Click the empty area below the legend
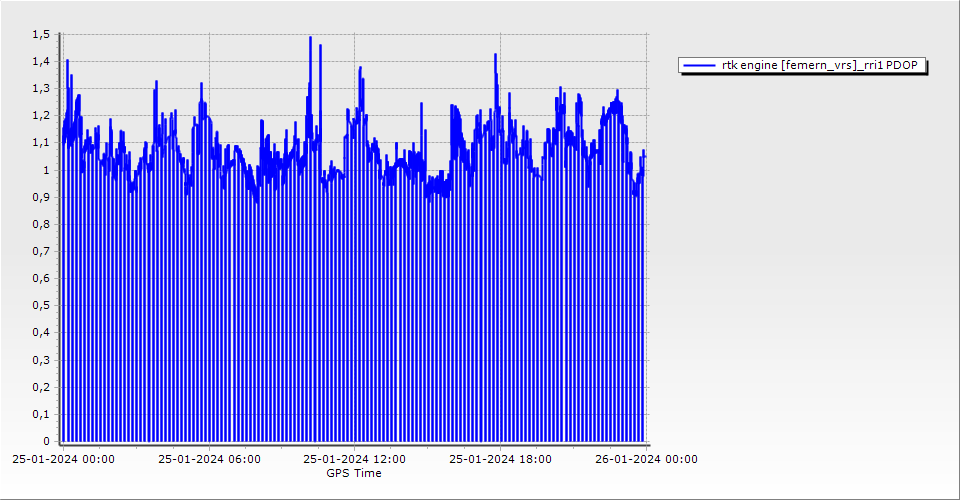This screenshot has height=500, width=960. click(x=800, y=250)
